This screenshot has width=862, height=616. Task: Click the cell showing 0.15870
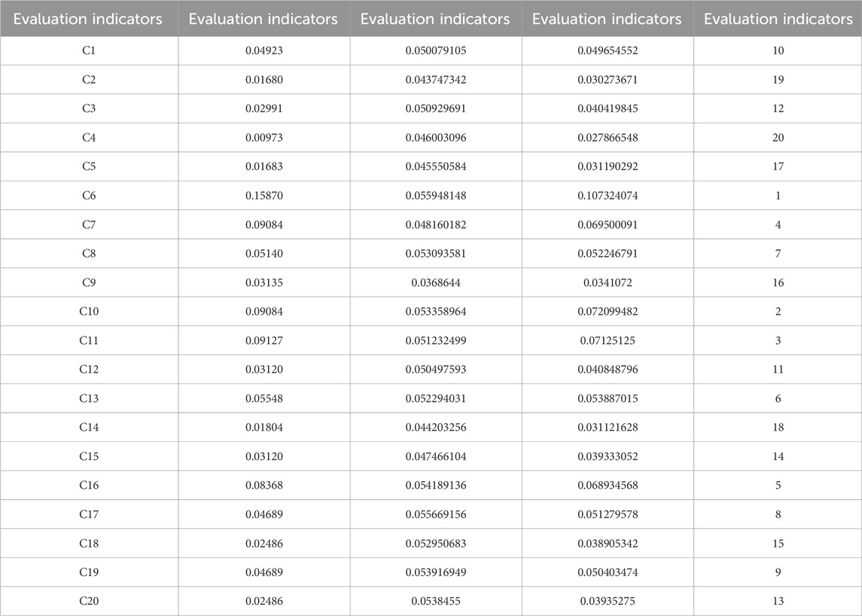pyautogui.click(x=263, y=196)
